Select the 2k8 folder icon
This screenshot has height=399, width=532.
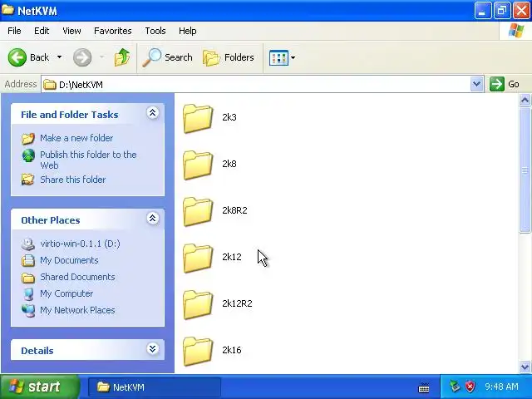pos(198,165)
